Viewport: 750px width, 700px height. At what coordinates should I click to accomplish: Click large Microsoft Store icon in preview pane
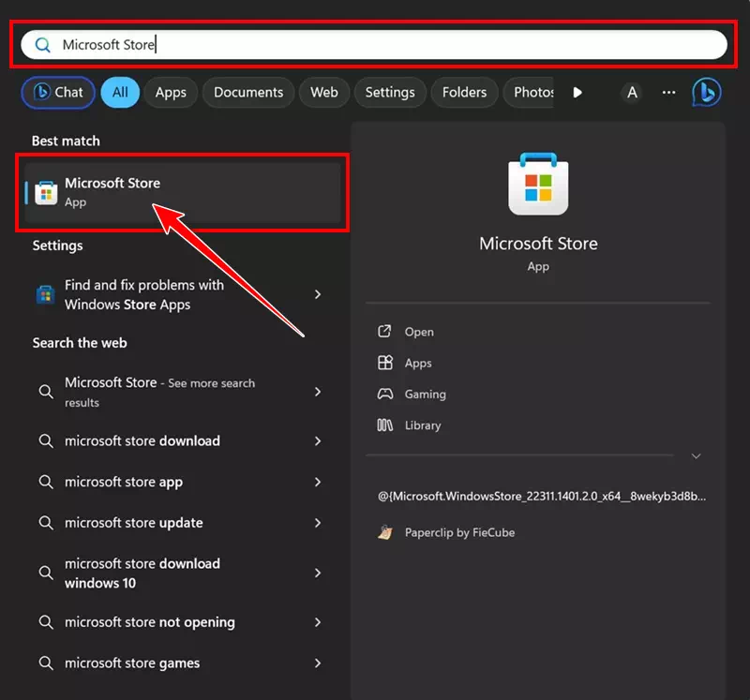pos(538,184)
